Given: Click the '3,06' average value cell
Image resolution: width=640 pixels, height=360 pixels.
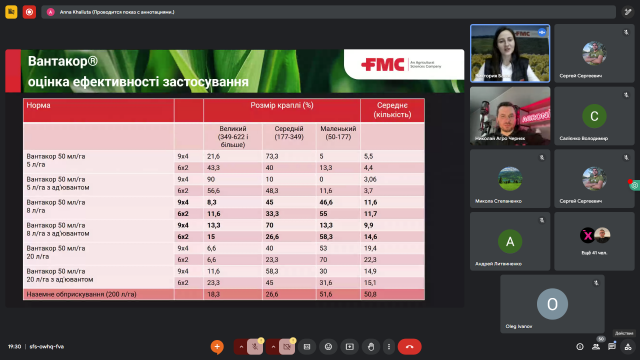Looking at the screenshot, I should [370, 179].
